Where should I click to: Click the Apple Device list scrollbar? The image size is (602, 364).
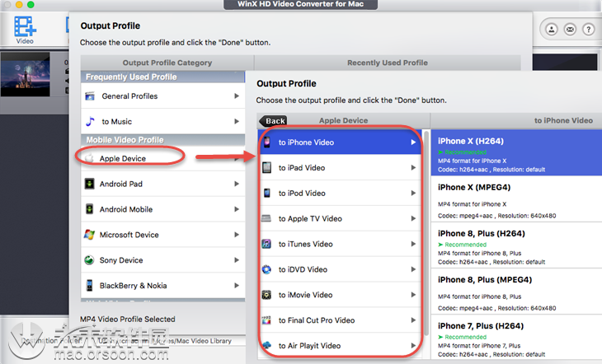coord(426,232)
